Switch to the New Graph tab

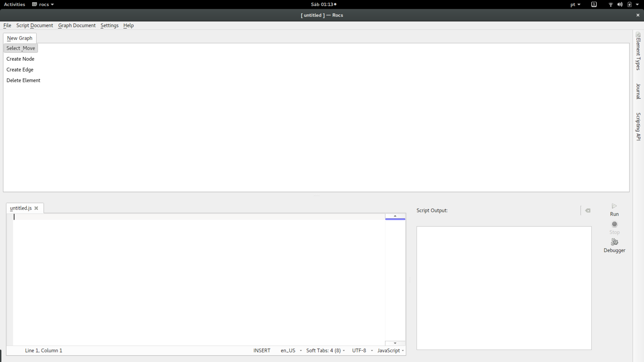(20, 38)
